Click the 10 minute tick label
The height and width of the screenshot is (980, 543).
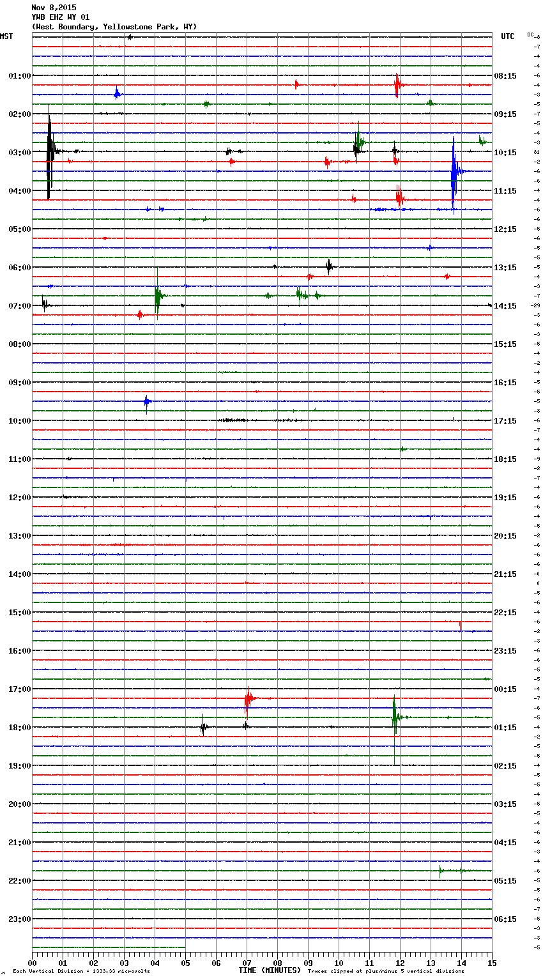pos(339,963)
